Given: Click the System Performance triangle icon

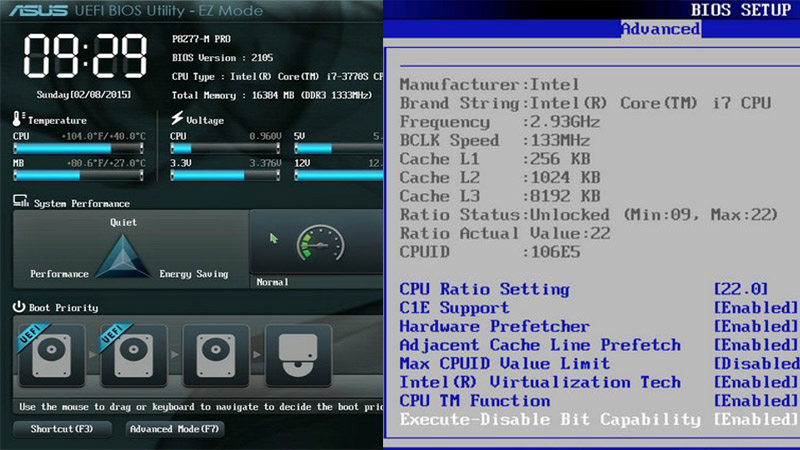Looking at the screenshot, I should 123,257.
